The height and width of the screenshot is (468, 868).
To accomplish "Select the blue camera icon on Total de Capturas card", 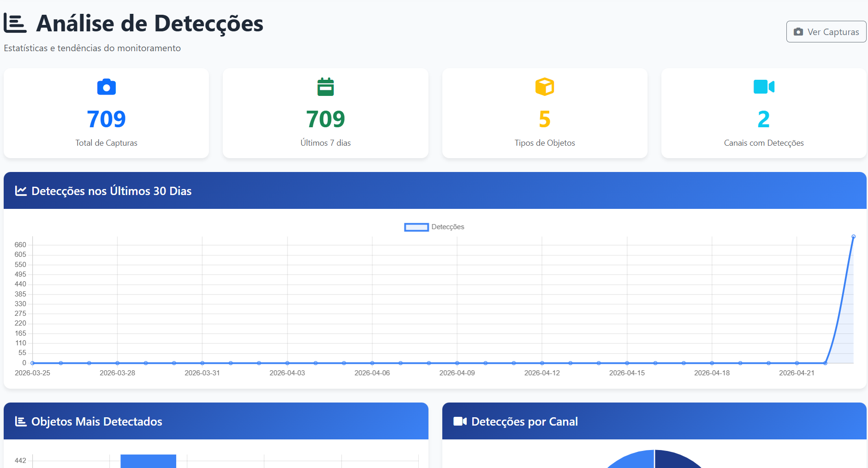I will [107, 87].
